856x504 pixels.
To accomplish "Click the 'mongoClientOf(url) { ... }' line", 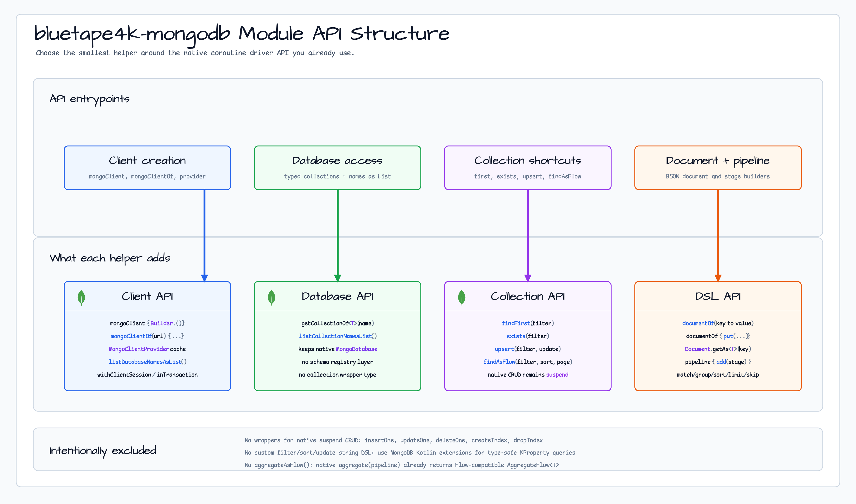I will click(x=147, y=336).
